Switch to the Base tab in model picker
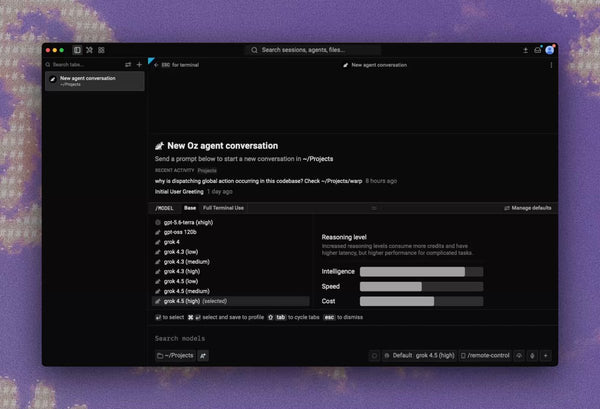 click(x=190, y=208)
